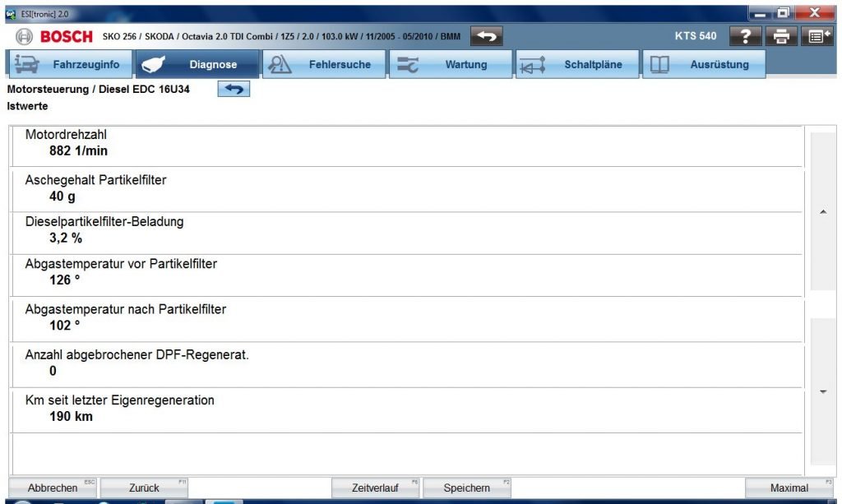842x504 pixels.
Task: Click the Abbrechen button
Action: click(x=53, y=488)
